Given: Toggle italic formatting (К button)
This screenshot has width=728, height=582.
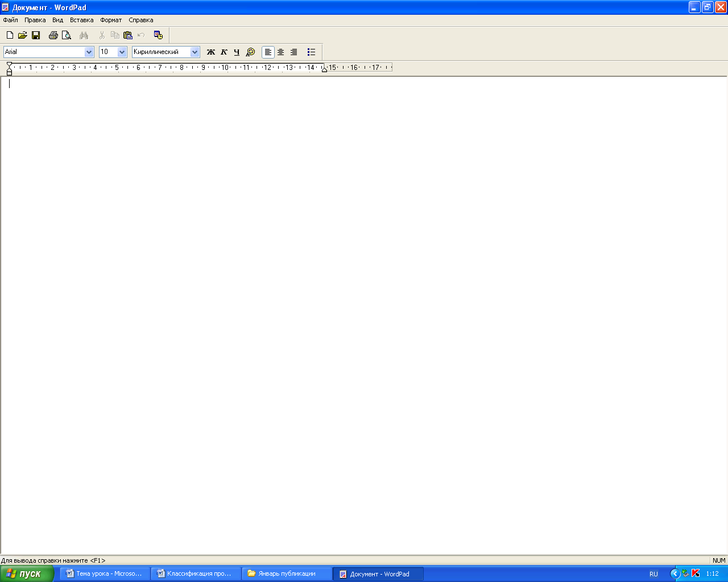Looking at the screenshot, I should pos(224,52).
